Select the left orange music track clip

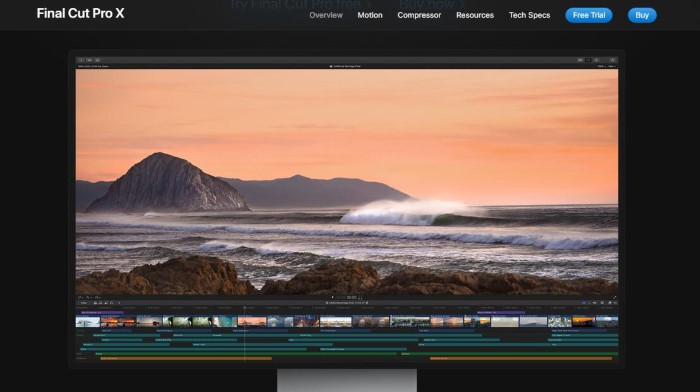click(186, 358)
